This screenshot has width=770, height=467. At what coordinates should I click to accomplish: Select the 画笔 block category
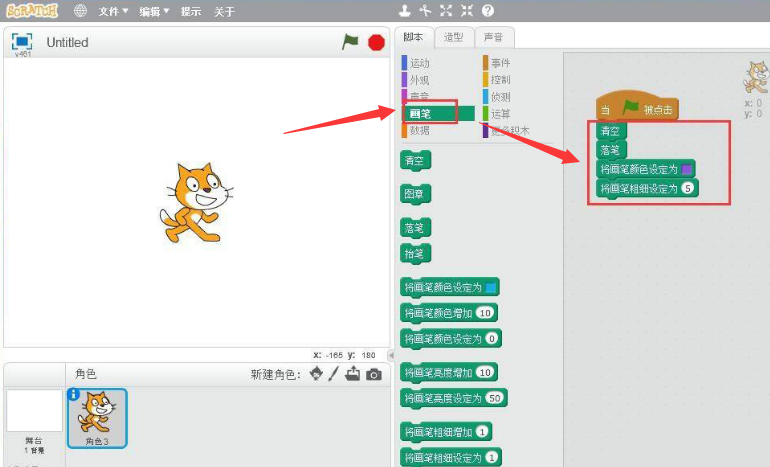pos(438,113)
